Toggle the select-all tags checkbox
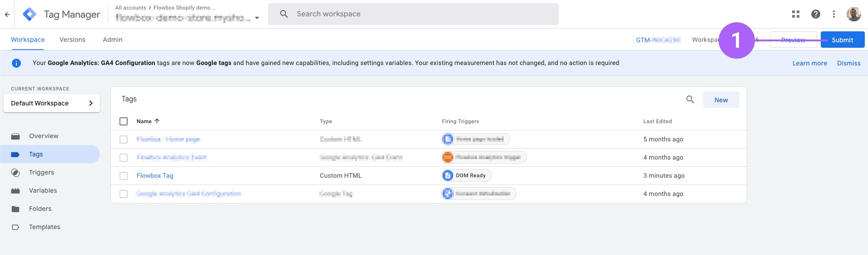This screenshot has height=255, width=868. coord(124,121)
